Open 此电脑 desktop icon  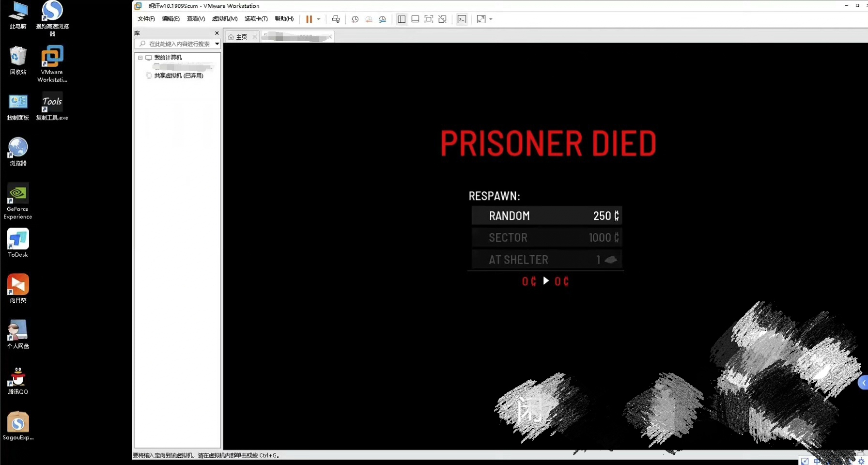click(x=18, y=15)
